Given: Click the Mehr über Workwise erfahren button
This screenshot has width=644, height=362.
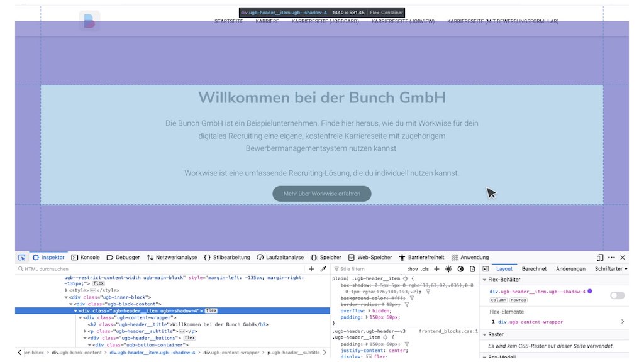Looking at the screenshot, I should point(322,194).
